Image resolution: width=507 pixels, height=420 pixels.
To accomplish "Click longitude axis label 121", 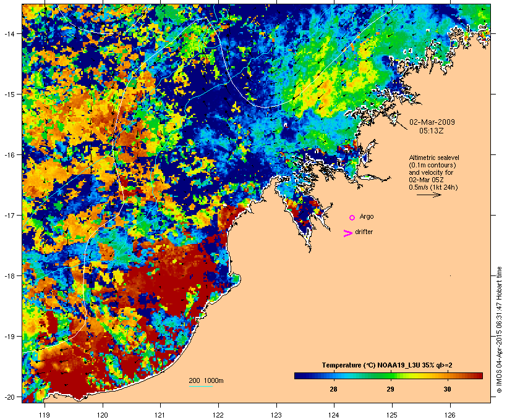I will click(x=160, y=415).
